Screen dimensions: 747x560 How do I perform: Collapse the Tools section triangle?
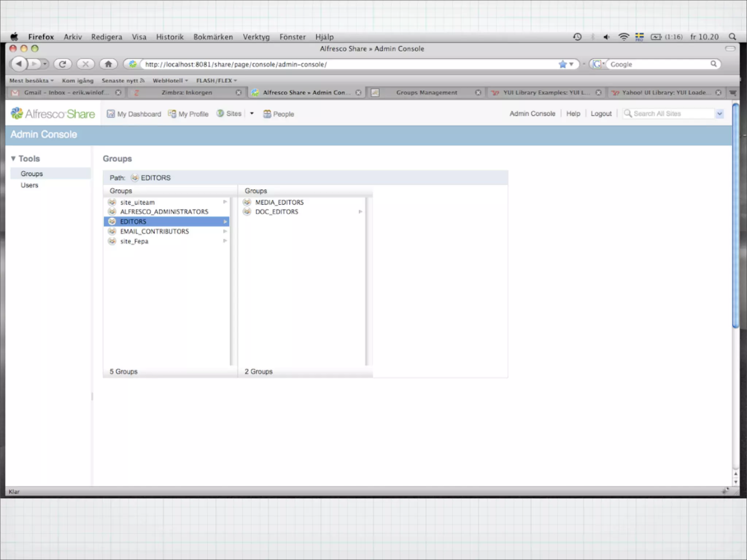tap(13, 159)
